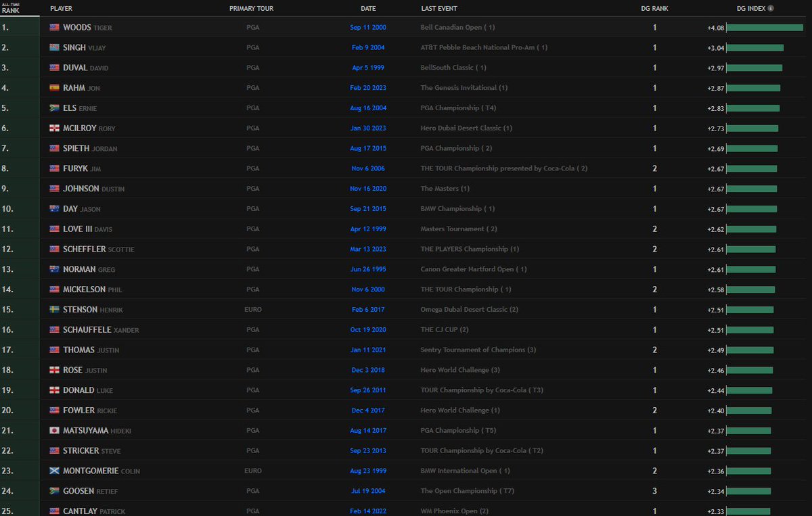Screen dimensions: 812x516
Task: Click the USA flag beside Schauffele Xander
Action: 54,329
